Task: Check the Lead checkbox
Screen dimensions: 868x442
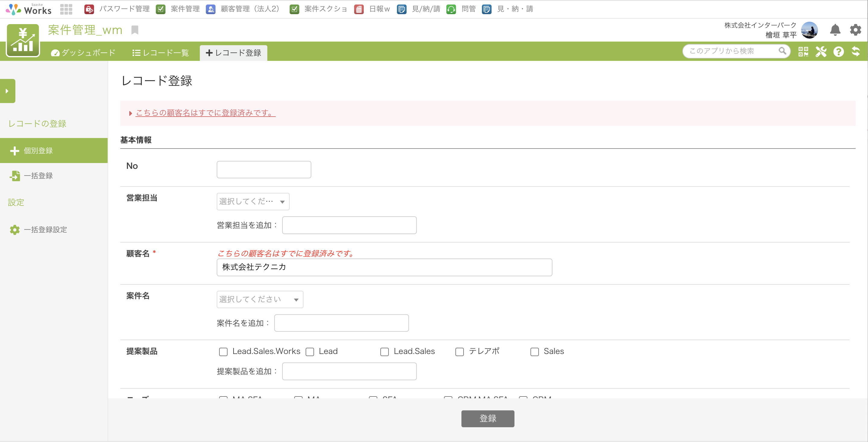Action: pyautogui.click(x=310, y=352)
